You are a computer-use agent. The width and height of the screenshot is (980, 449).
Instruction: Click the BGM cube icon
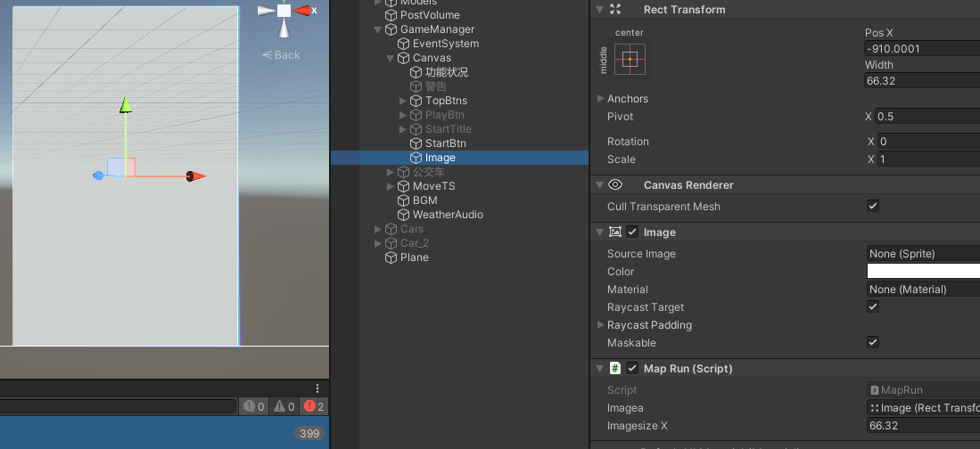(x=404, y=200)
